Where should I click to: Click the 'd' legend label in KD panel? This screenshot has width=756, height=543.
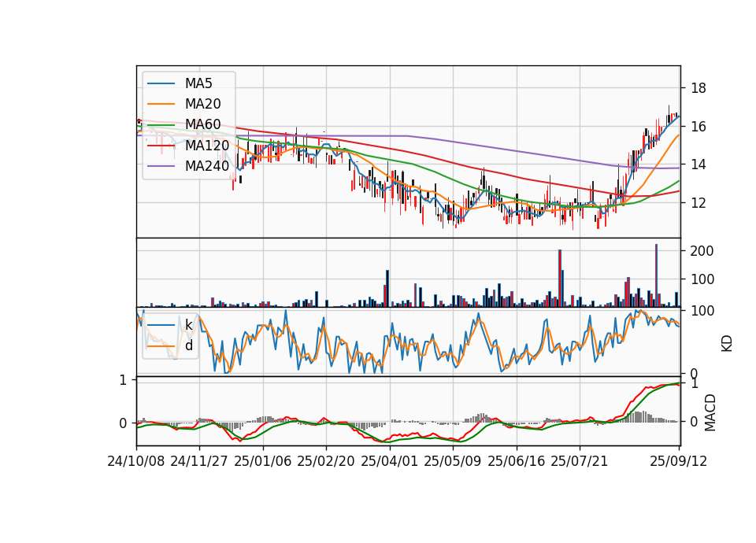pyautogui.click(x=188, y=345)
